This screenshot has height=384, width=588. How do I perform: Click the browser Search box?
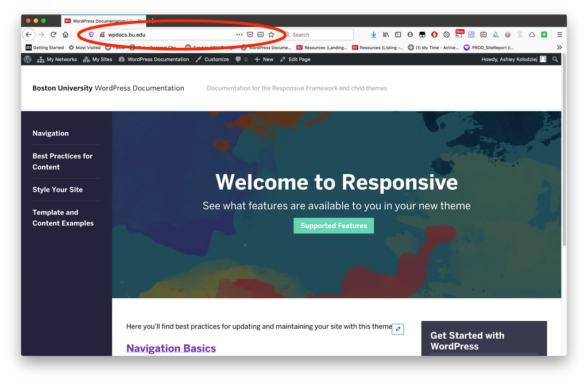pos(318,34)
